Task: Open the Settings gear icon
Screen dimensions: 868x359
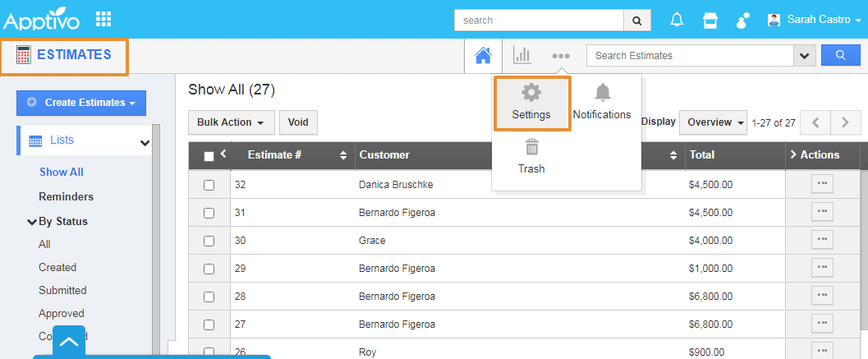Action: (x=531, y=93)
